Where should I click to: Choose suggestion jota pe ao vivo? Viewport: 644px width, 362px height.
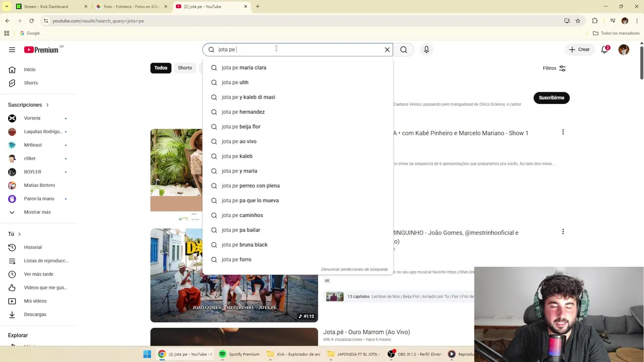pyautogui.click(x=298, y=141)
